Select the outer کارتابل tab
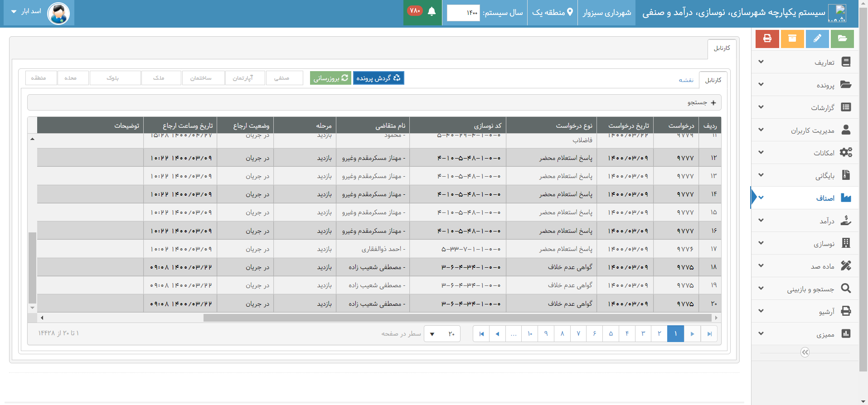This screenshot has height=405, width=868. 722,48
